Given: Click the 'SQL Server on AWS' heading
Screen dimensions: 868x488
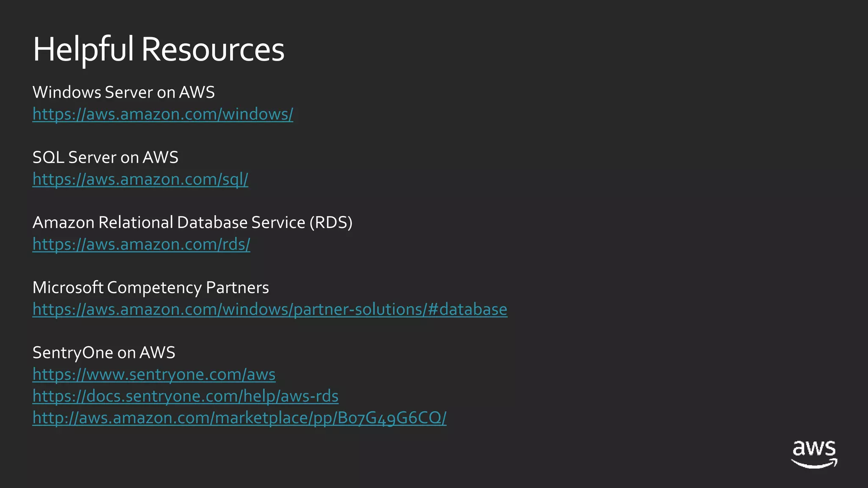Looking at the screenshot, I should tap(106, 158).
